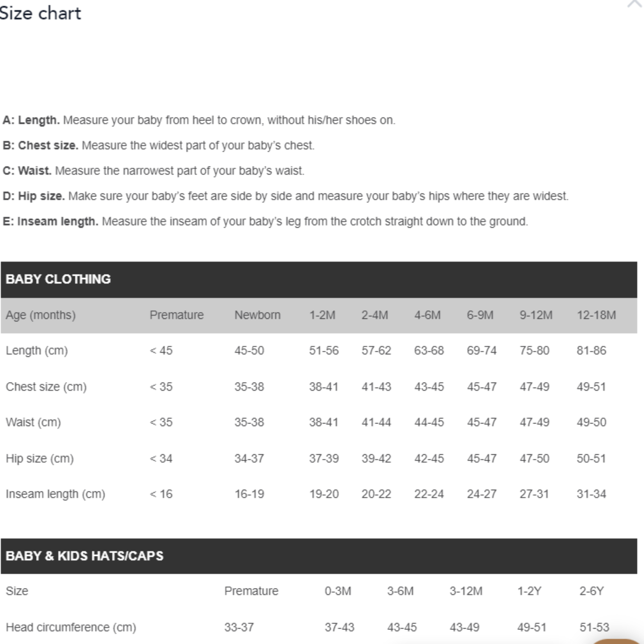Select the 2-6Y hat size column
The width and height of the screenshot is (644, 644).
(591, 591)
